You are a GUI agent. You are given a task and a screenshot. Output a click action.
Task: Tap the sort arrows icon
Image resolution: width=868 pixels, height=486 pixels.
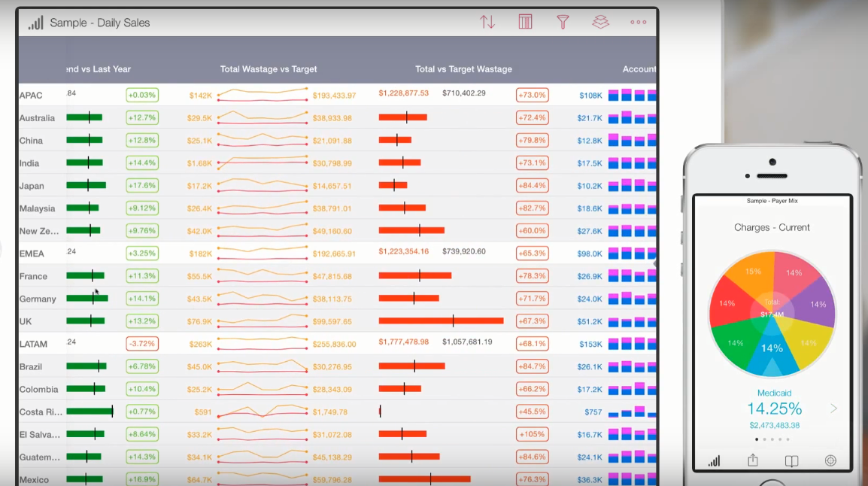(x=487, y=22)
